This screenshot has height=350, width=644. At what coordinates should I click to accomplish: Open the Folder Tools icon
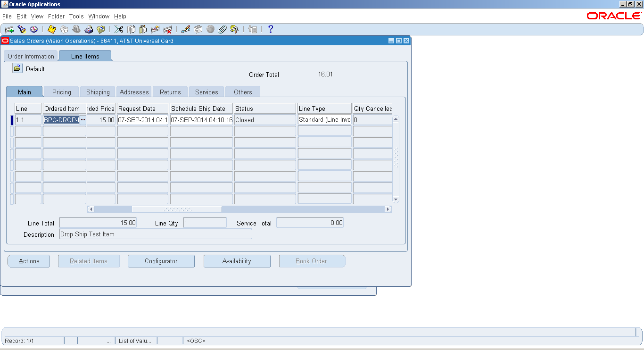click(234, 29)
